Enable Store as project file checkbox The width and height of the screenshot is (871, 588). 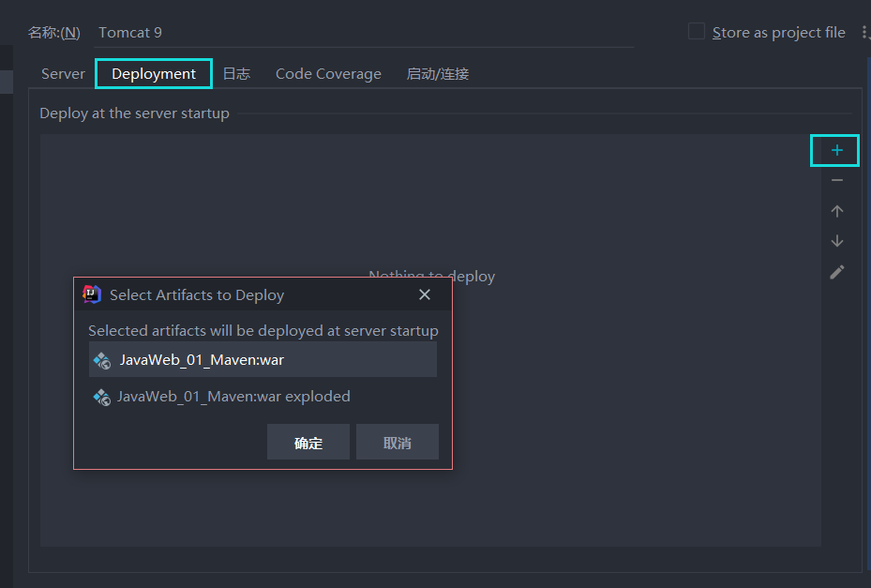(x=696, y=31)
